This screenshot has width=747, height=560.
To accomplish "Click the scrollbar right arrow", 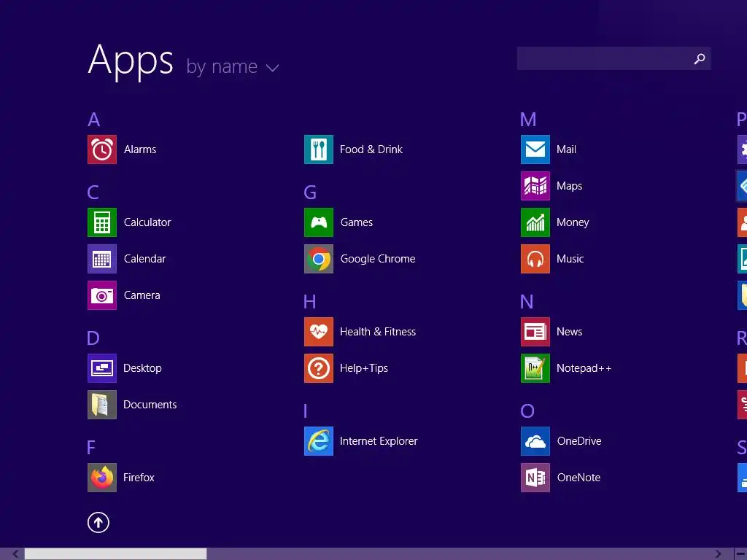I will click(x=718, y=554).
